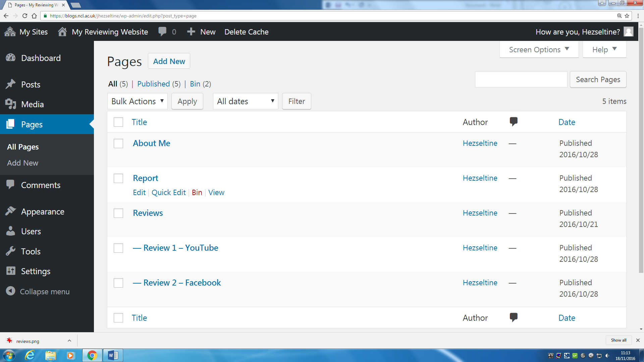Toggle the select-all checkbox in table header
Image resolution: width=644 pixels, height=362 pixels.
click(x=118, y=122)
